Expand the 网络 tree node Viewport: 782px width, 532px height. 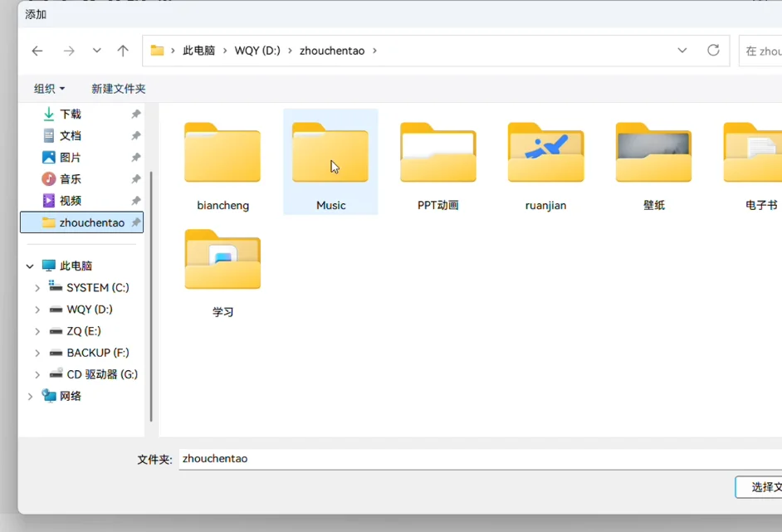30,397
